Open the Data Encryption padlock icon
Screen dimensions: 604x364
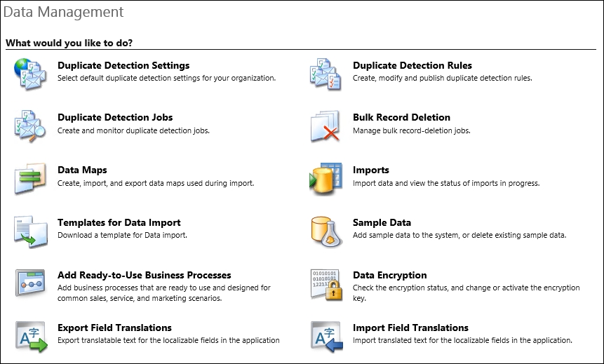[326, 284]
